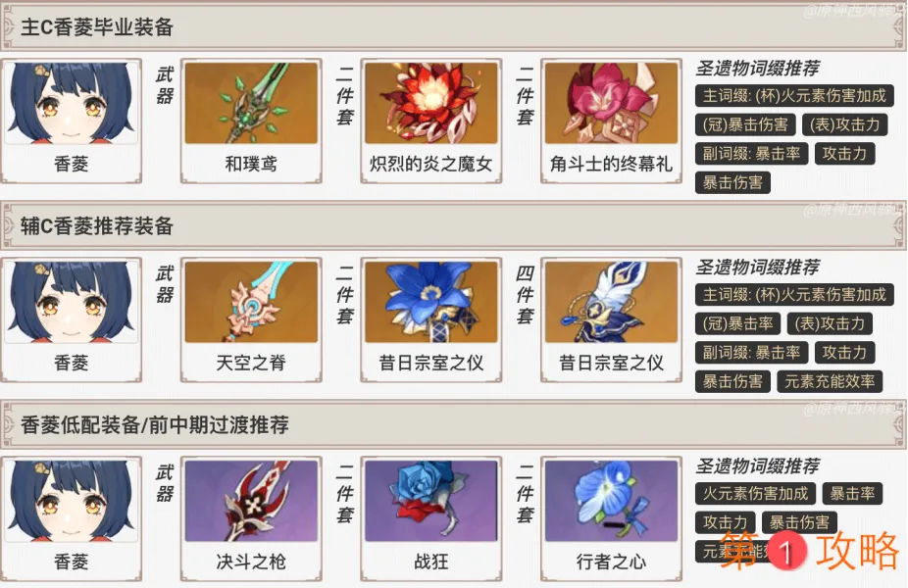Select the (冠)暴击率 tag

737,323
